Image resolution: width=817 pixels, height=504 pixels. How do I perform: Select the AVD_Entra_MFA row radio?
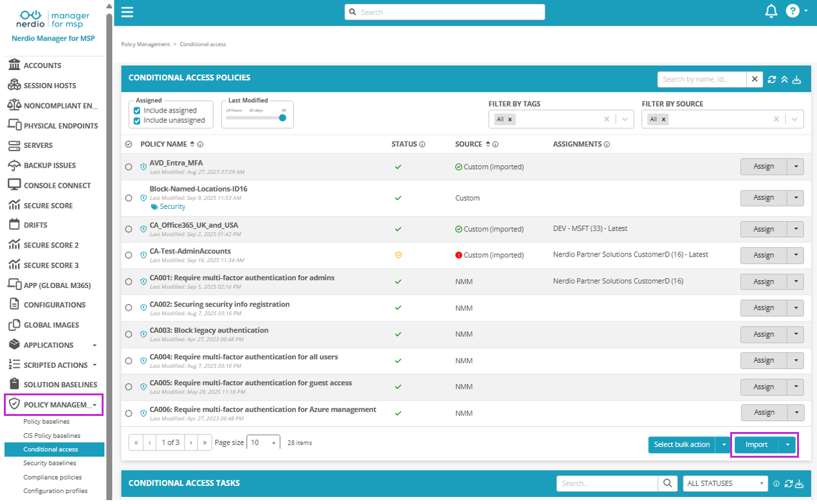pyautogui.click(x=129, y=166)
